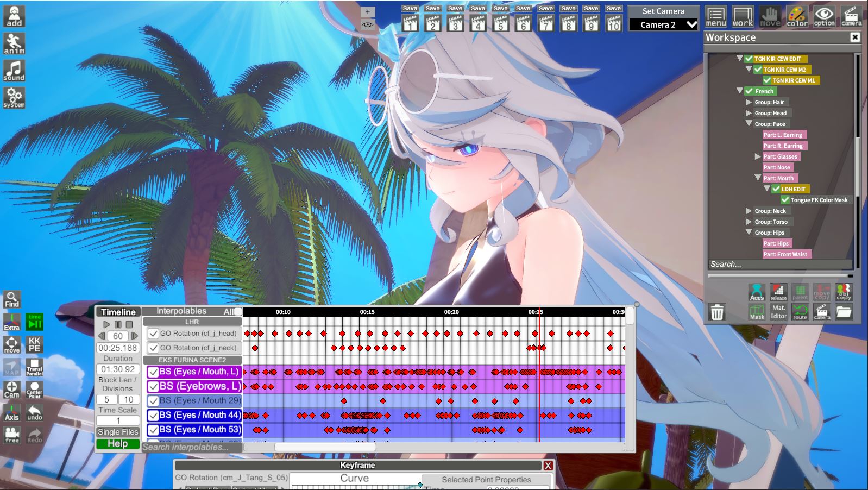Select the move manipulation mode
The height and width of the screenshot is (490, 868).
(x=12, y=345)
